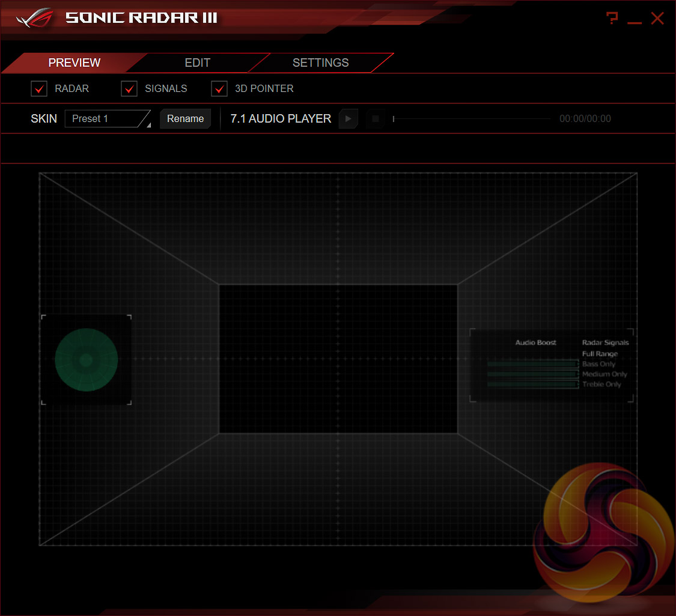Open the SETTINGS tab

(320, 63)
